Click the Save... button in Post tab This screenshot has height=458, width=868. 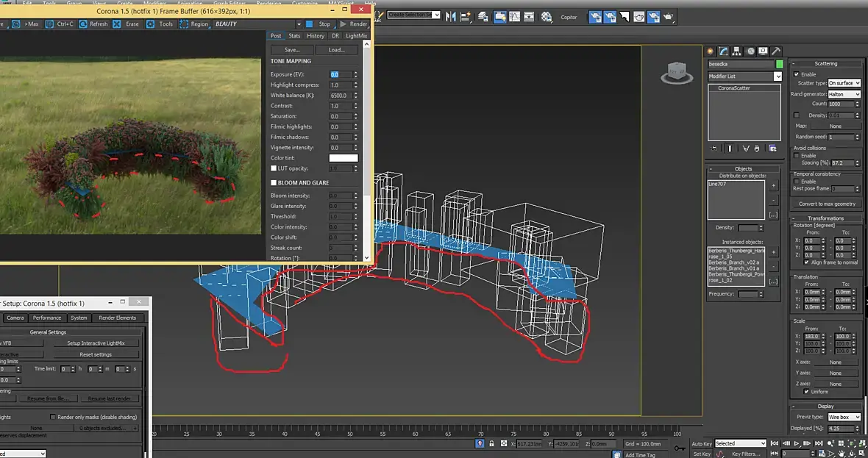click(x=292, y=50)
